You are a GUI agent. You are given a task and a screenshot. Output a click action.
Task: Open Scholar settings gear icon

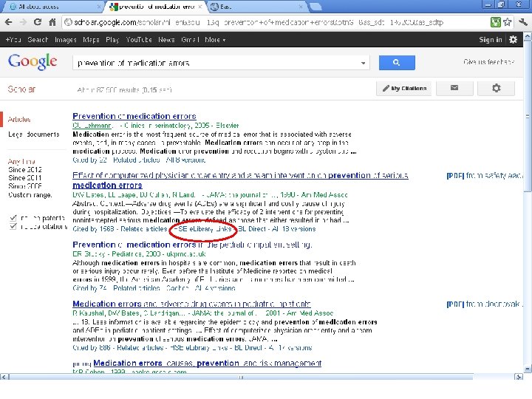click(x=496, y=88)
